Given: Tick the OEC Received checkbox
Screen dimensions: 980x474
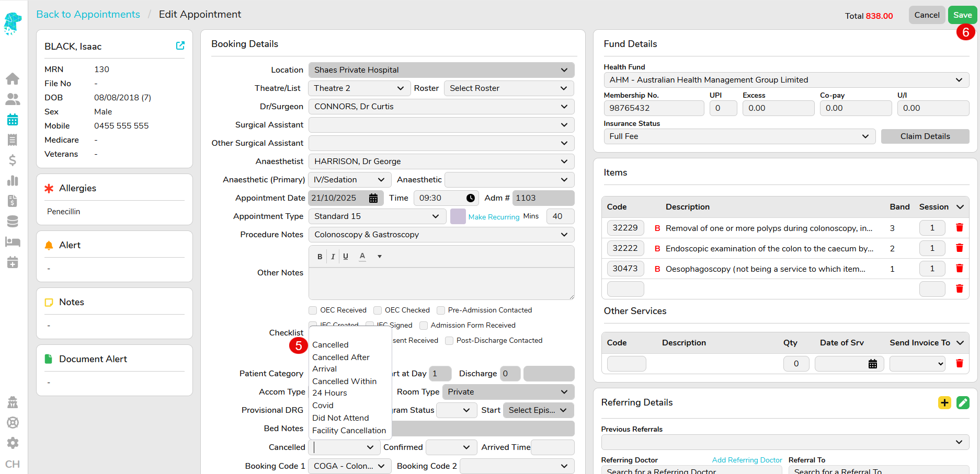Looking at the screenshot, I should coord(313,310).
